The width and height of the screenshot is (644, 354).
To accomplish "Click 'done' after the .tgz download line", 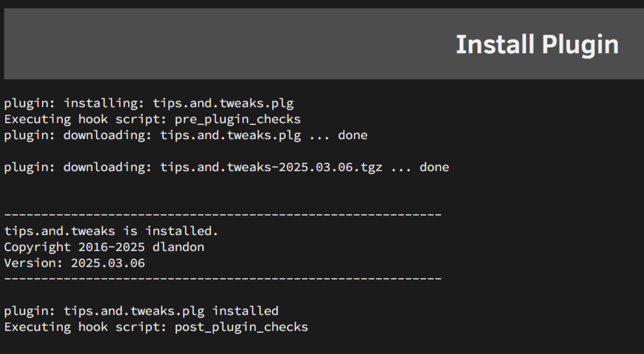I will pyautogui.click(x=434, y=167).
